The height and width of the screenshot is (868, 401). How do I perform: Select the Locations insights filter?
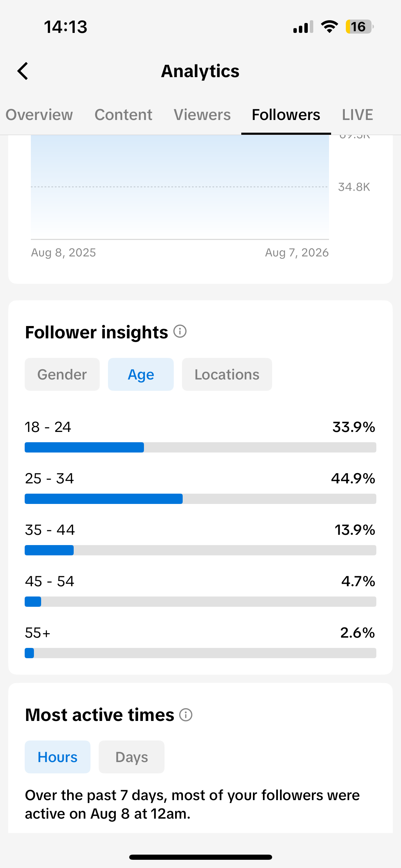(227, 374)
